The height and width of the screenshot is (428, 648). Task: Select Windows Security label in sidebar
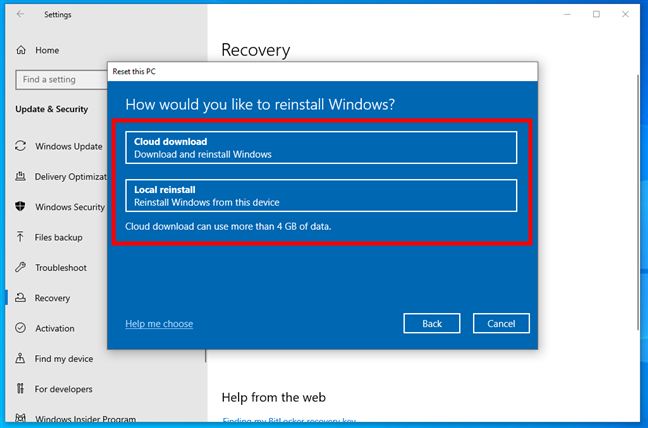click(70, 207)
